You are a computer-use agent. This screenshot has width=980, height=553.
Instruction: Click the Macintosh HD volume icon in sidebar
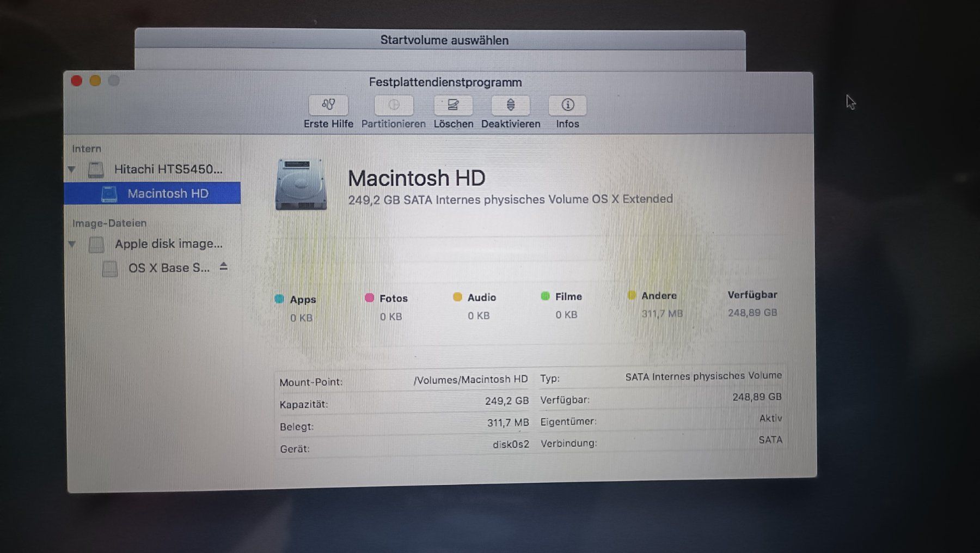pyautogui.click(x=109, y=194)
